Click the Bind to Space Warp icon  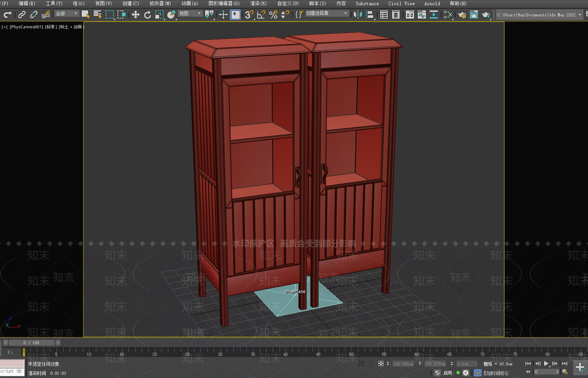coord(46,15)
